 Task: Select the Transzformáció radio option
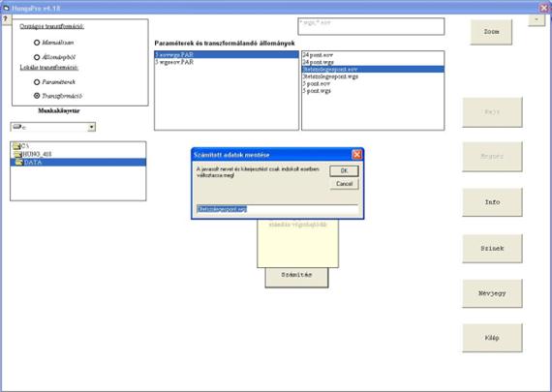pos(37,96)
